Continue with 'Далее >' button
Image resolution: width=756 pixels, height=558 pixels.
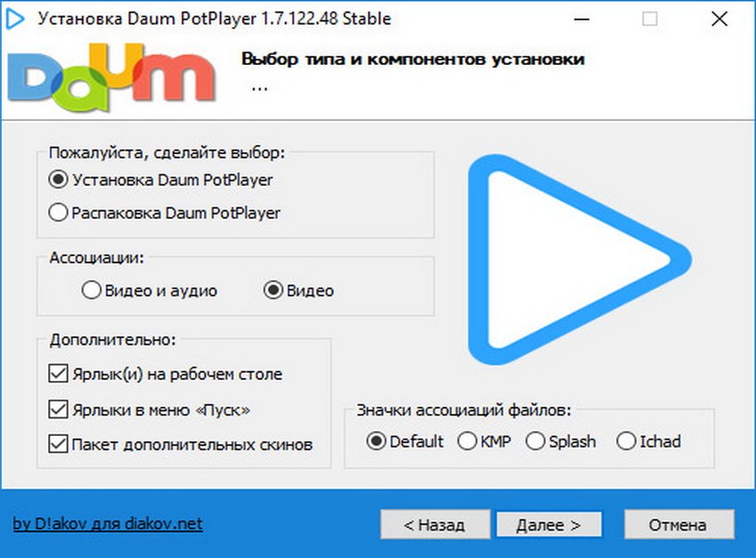pyautogui.click(x=549, y=524)
